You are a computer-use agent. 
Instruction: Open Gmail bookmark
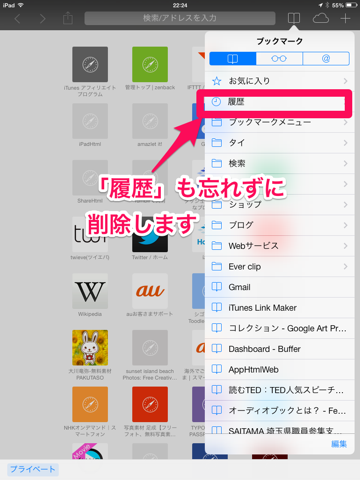pyautogui.click(x=279, y=287)
